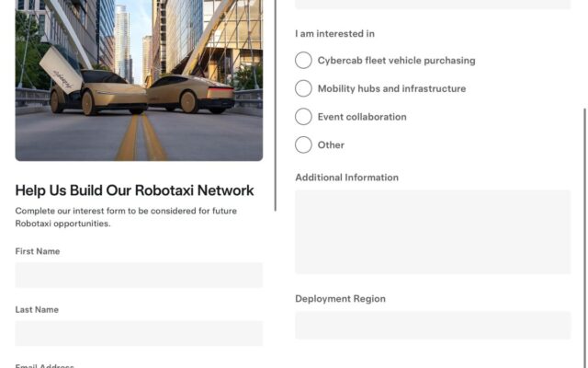The image size is (588, 368).
Task: Click the "Deployment Region" label
Action: (340, 298)
